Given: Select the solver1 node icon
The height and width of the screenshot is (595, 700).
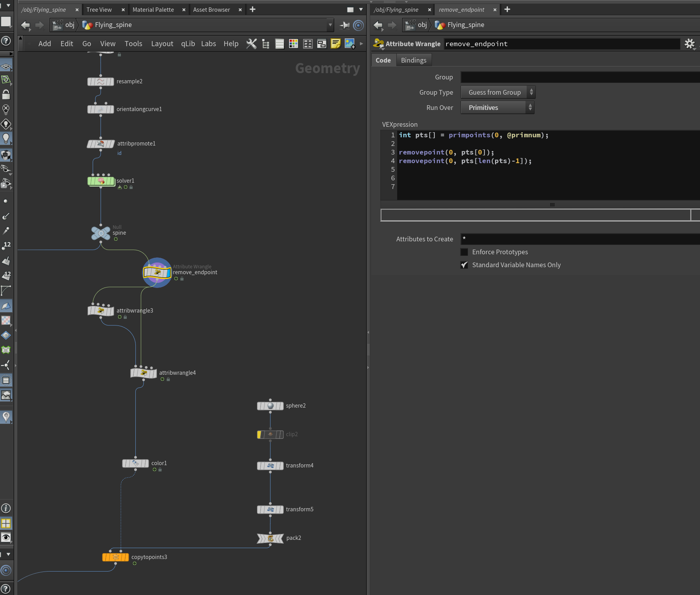Looking at the screenshot, I should (x=101, y=181).
